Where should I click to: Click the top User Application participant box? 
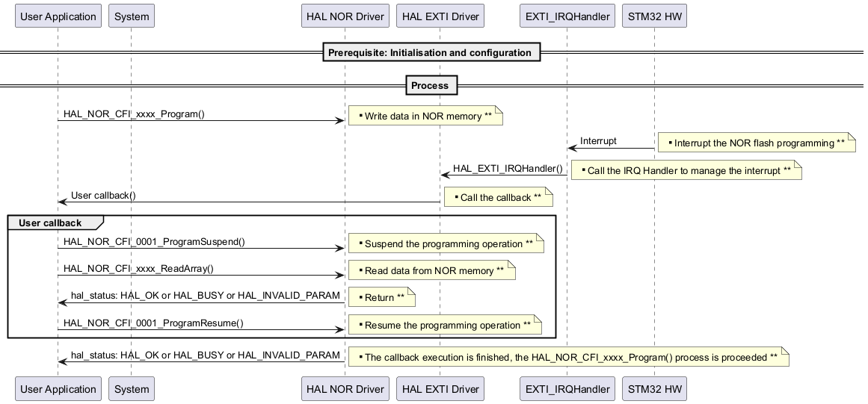[x=58, y=16]
